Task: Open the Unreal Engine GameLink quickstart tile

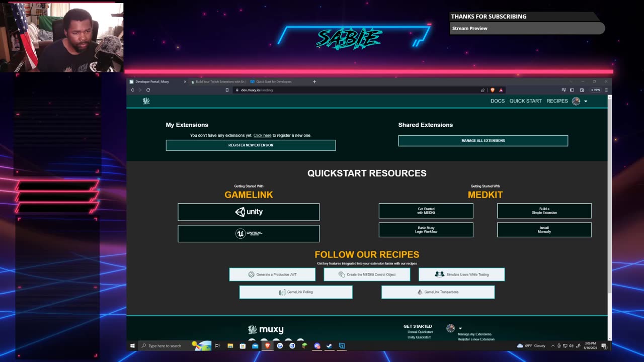Action: (x=249, y=233)
